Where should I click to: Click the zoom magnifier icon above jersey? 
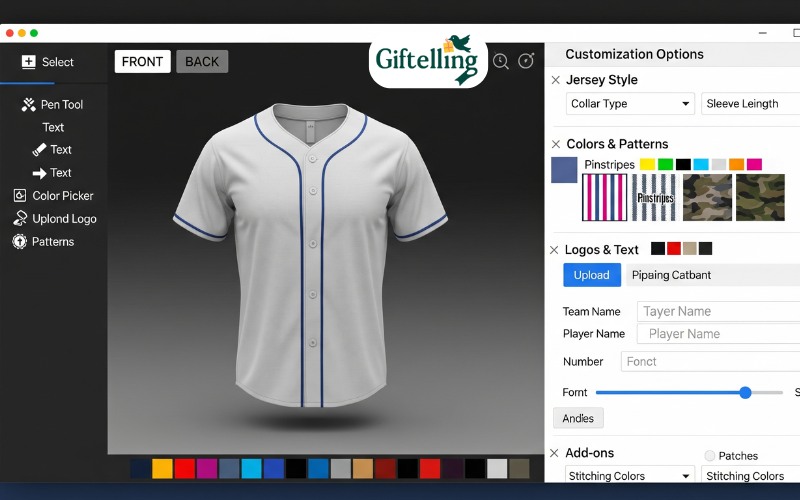pyautogui.click(x=501, y=61)
